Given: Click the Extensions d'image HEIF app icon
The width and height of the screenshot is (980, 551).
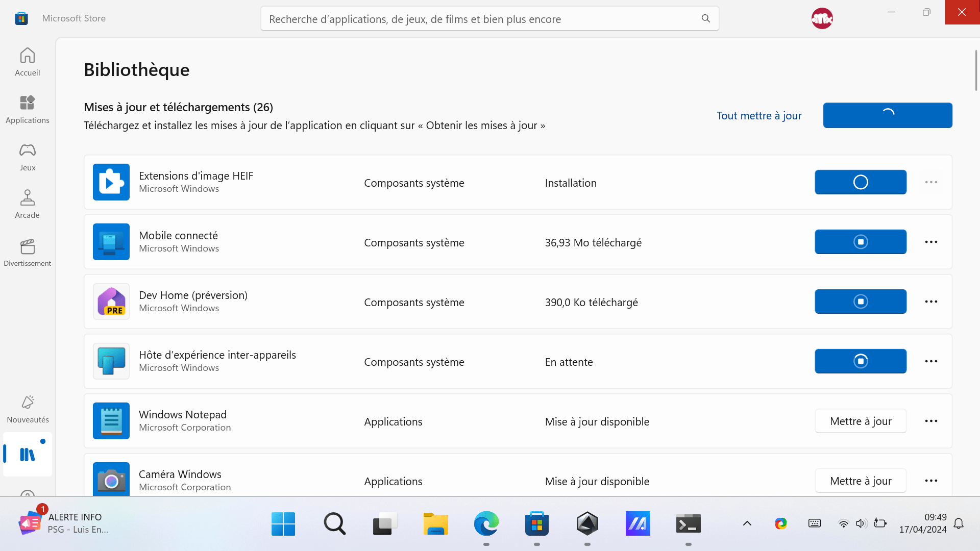Looking at the screenshot, I should [x=111, y=182].
